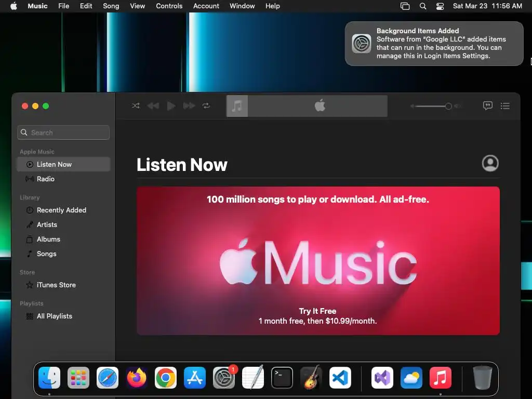Open the Trash from the Dock

(x=483, y=378)
